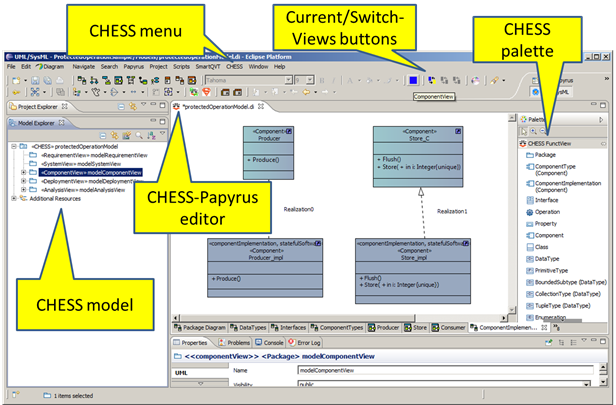Click the color palette icon in toolbar
The height and width of the screenshot is (405, 616).
coord(475,81)
